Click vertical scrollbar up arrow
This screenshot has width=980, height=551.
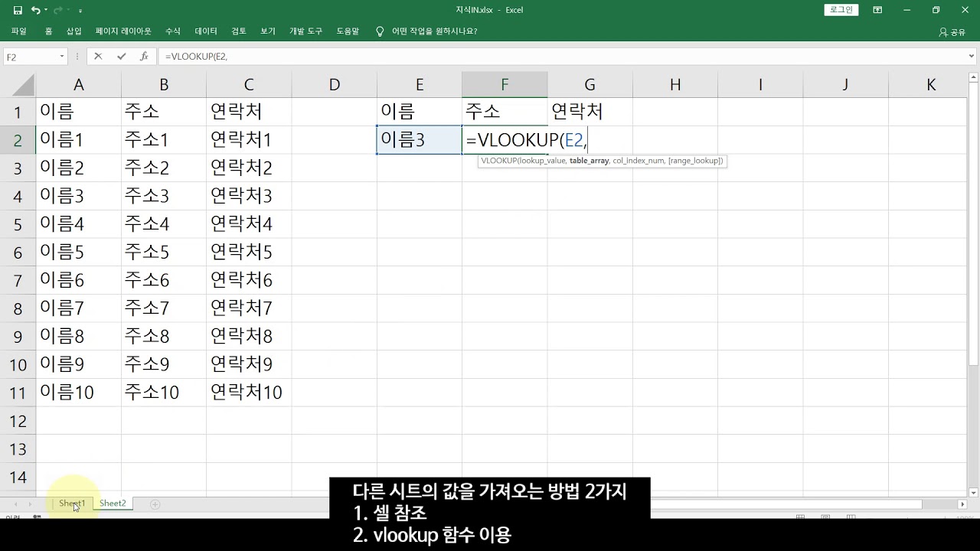[x=974, y=77]
